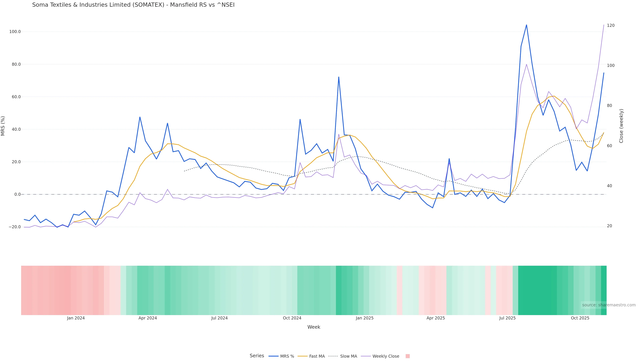
Task: Click the Jul 2024 x-axis tick label
Action: click(x=219, y=318)
